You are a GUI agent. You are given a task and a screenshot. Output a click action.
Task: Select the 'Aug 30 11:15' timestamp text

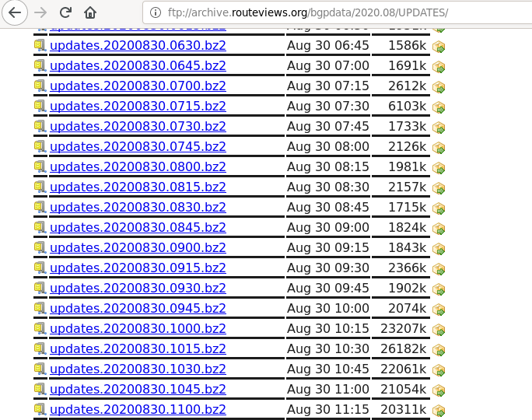click(x=328, y=409)
